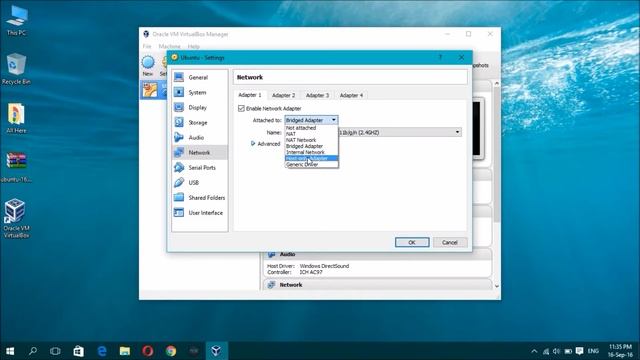
Task: Choose Not attached option
Action: [311, 128]
